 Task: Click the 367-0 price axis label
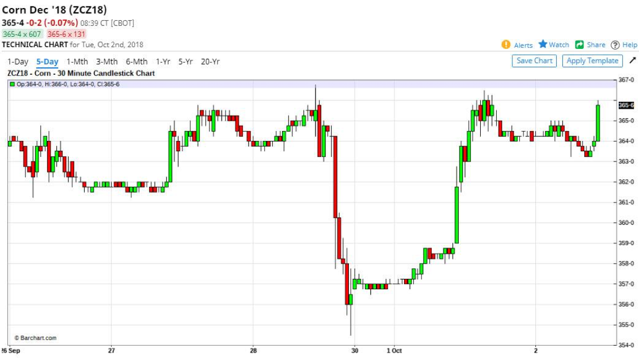tap(626, 80)
